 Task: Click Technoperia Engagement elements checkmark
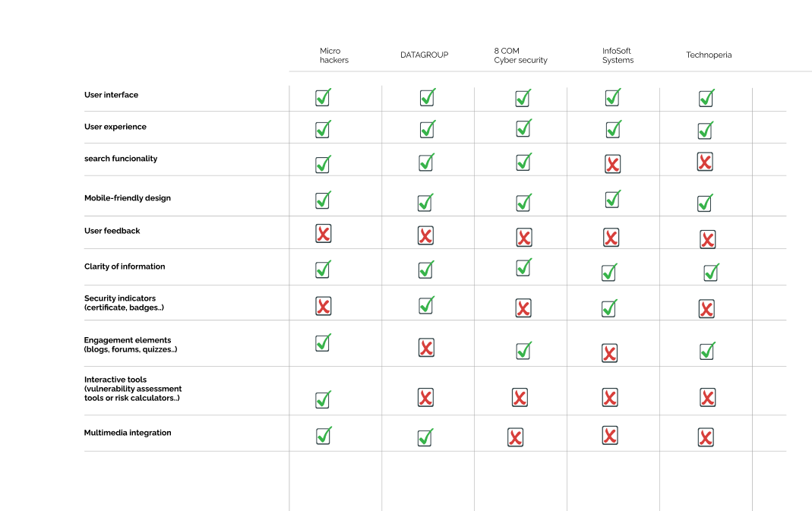pyautogui.click(x=707, y=351)
